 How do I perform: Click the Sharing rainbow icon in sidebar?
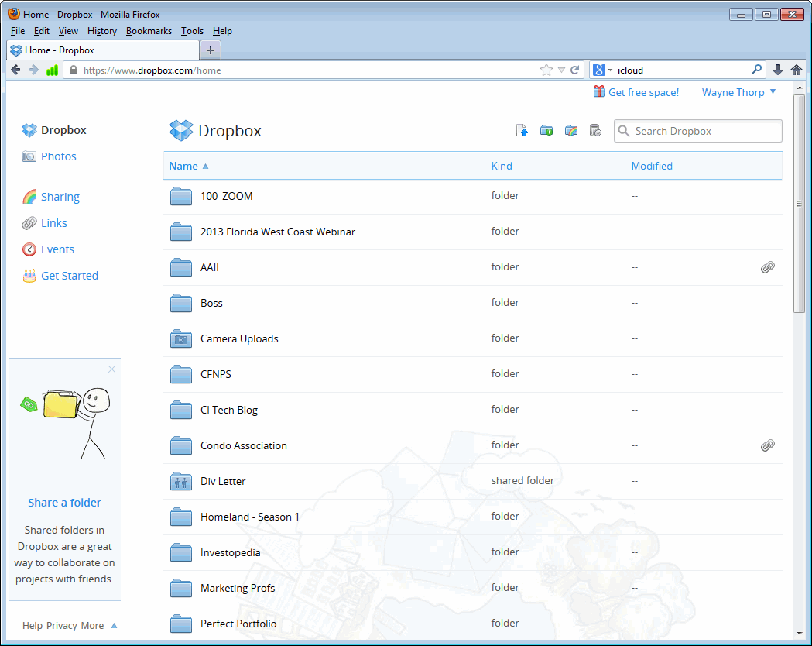29,197
